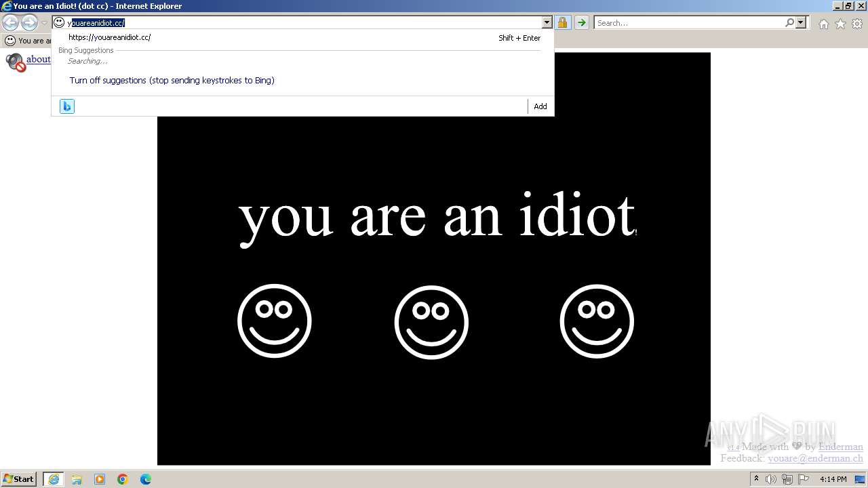Go forward with the Forward arrow button

tap(29, 23)
